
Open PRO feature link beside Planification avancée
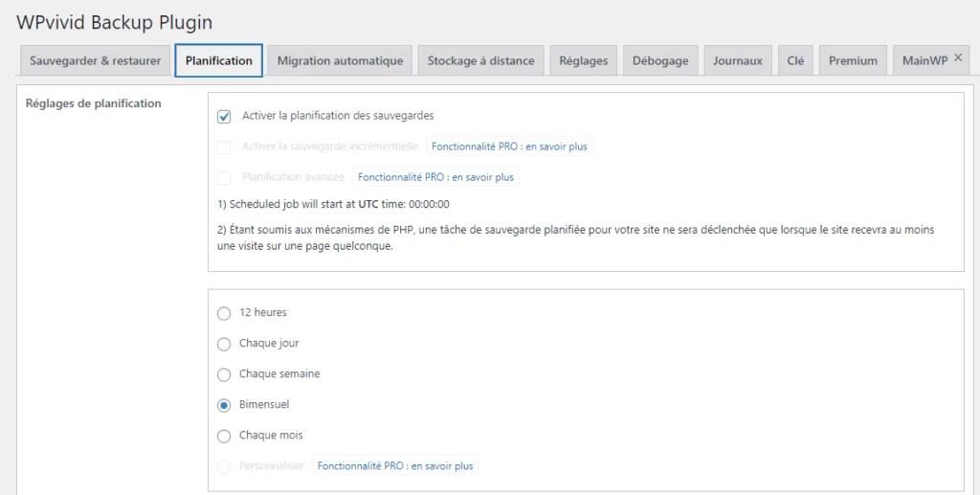(435, 177)
